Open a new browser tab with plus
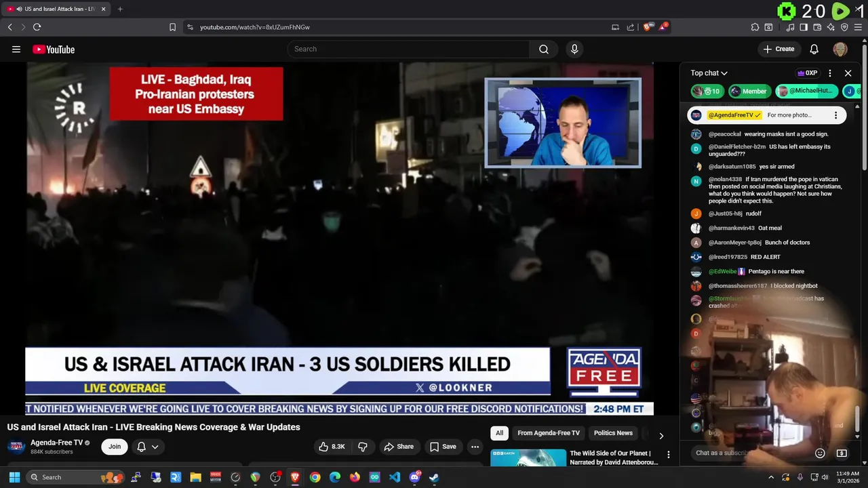Screen dimensions: 868x488 point(120,9)
